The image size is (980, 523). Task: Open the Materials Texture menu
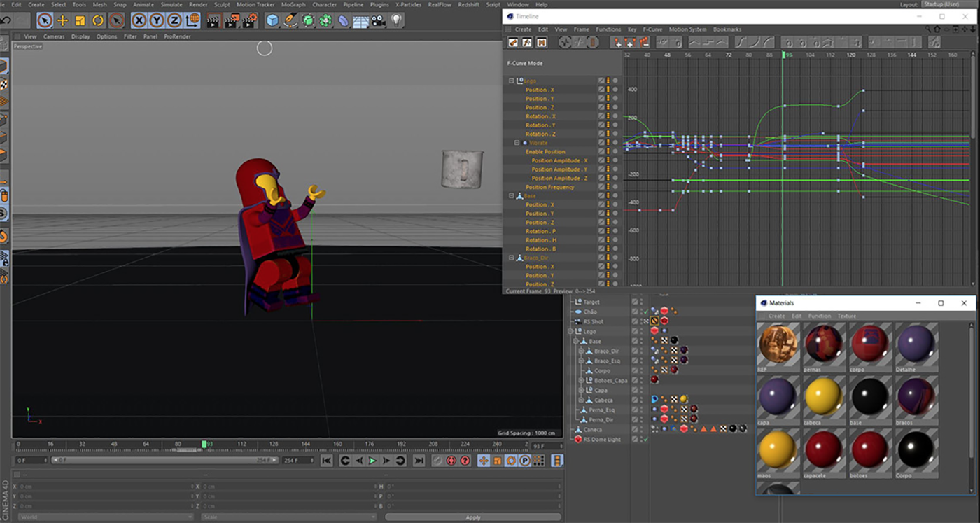tap(847, 316)
